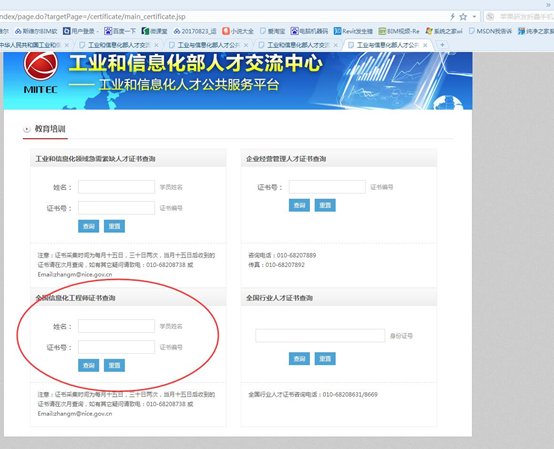
Task: Click 重置 button in 急需紧缺人才证书查询 section
Action: 114,226
